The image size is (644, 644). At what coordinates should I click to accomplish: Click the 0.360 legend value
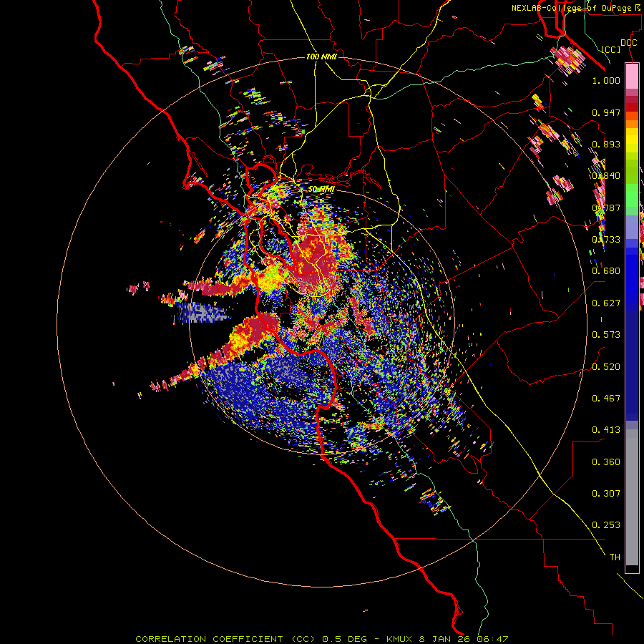tap(606, 462)
